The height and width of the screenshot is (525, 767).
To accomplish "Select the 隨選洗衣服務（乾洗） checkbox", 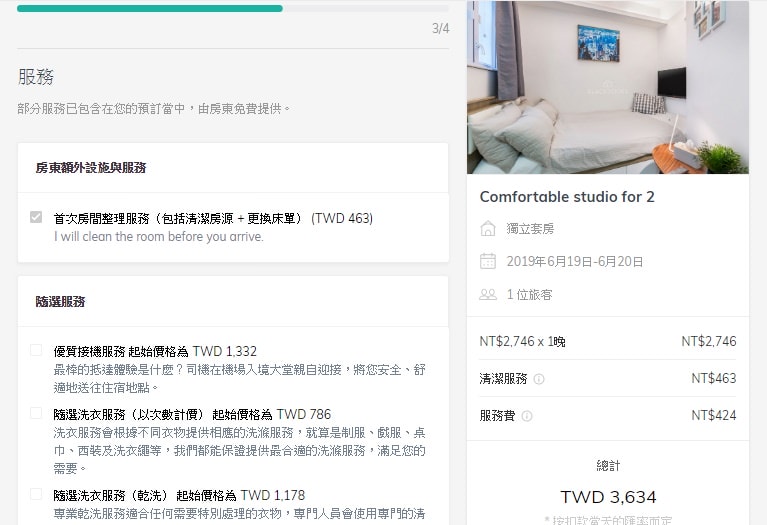I will [36, 494].
